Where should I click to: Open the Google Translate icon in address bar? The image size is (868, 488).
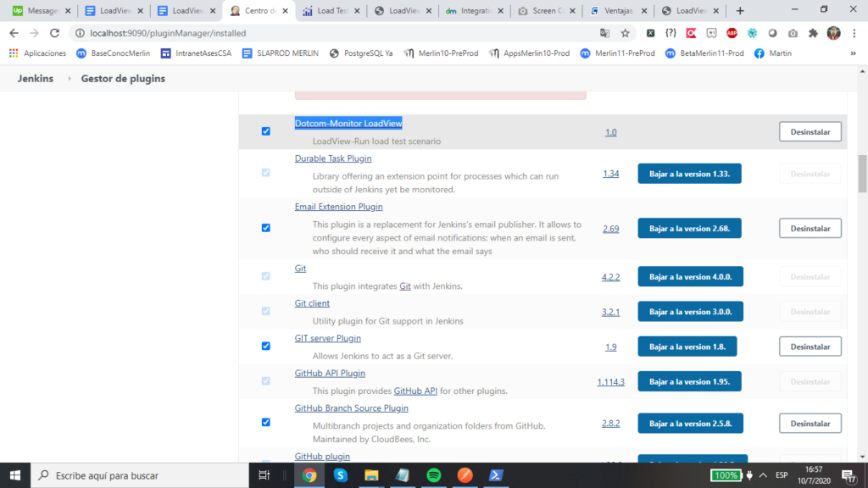[604, 33]
